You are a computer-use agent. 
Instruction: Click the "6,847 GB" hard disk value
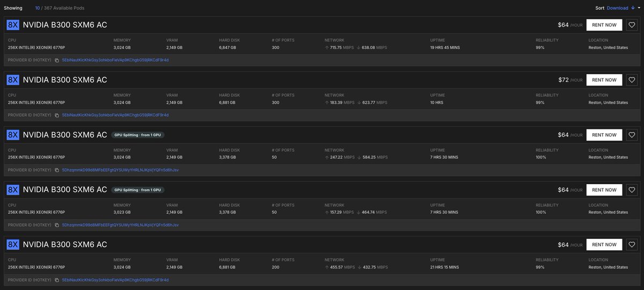(229, 48)
